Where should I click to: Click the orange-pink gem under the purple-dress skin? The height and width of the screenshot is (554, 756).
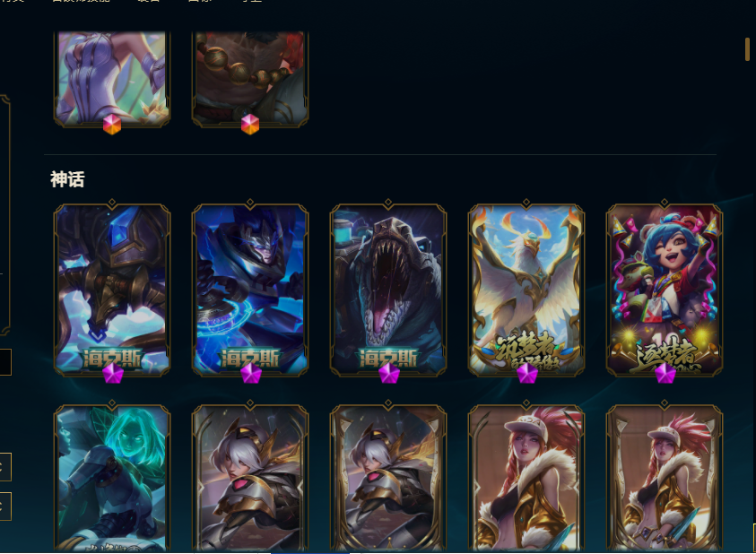coord(112,125)
